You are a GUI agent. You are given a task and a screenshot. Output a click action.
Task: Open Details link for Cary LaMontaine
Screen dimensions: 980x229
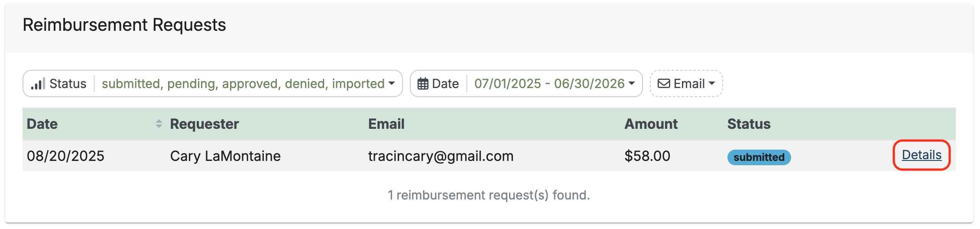pyautogui.click(x=922, y=155)
